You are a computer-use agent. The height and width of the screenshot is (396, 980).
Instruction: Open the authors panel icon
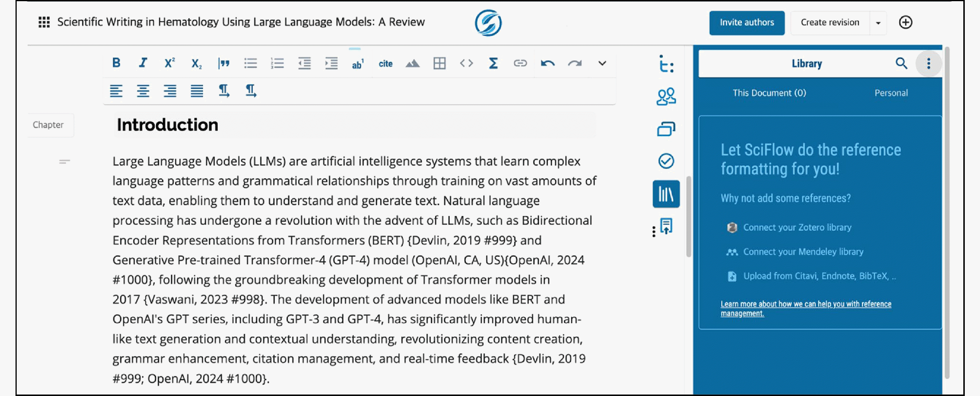666,96
